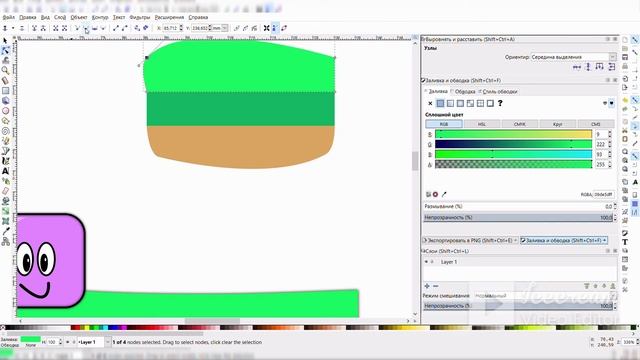Screen dimensions: 640x360
Task: Select the Spiral tool
Action: coord(5,131)
